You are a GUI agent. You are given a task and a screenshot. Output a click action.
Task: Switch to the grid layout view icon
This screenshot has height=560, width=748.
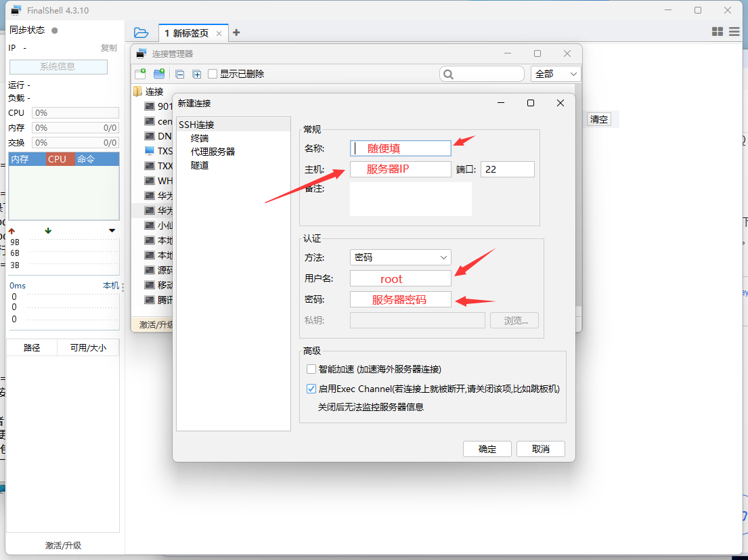click(718, 31)
